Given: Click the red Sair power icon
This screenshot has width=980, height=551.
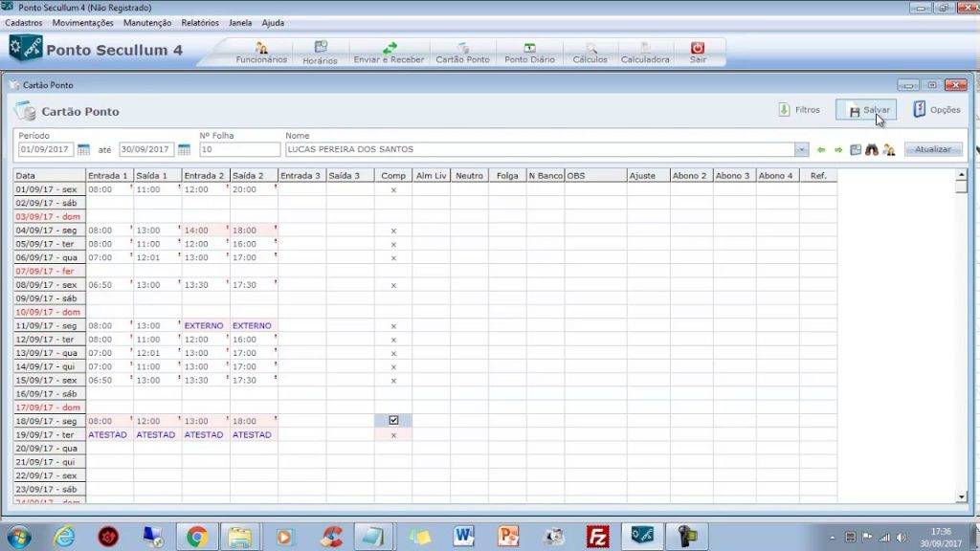Looking at the screenshot, I should [x=698, y=53].
